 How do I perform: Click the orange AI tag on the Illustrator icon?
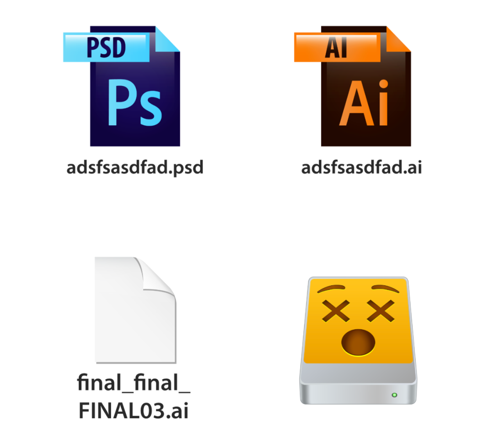tap(337, 47)
